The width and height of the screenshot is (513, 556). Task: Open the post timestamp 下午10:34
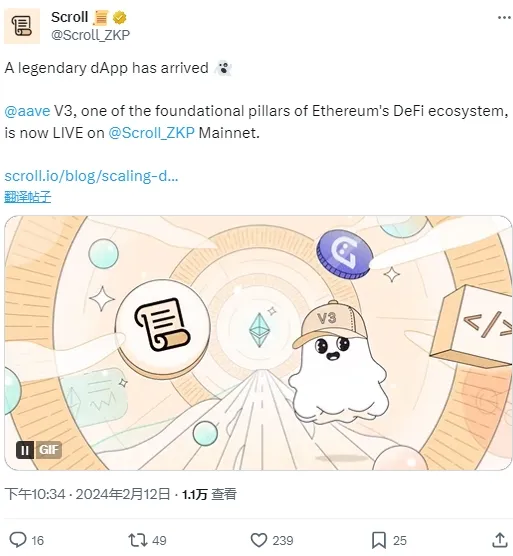pos(35,494)
